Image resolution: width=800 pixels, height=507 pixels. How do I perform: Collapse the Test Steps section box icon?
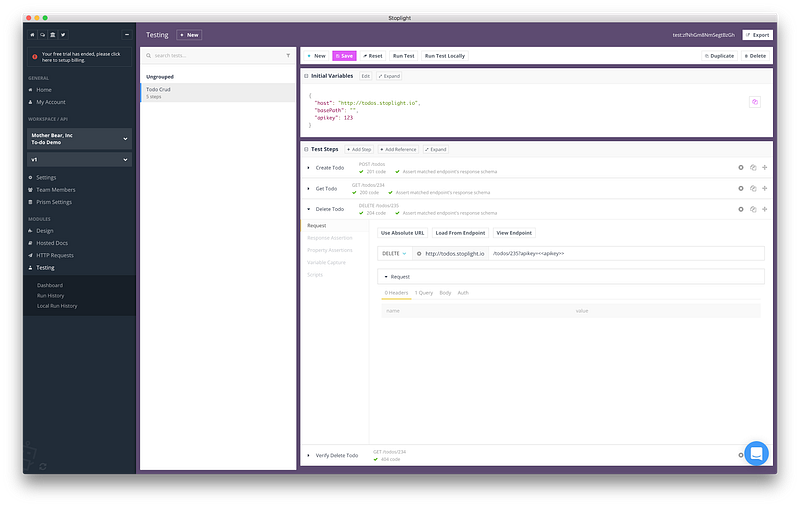tap(306, 149)
